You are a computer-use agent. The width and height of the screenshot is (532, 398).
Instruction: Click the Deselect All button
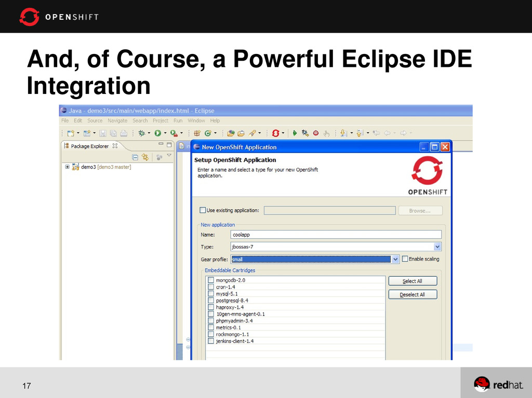tap(413, 295)
